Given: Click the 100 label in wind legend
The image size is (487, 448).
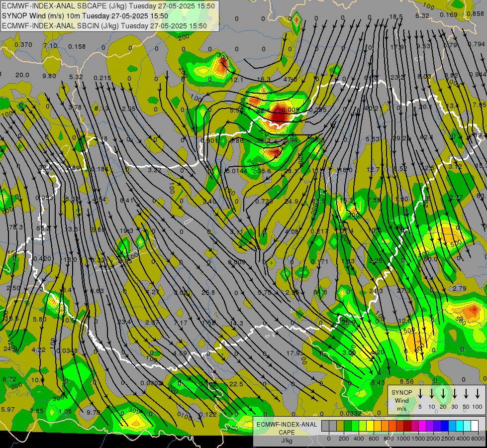Looking at the screenshot, I should click(478, 407).
